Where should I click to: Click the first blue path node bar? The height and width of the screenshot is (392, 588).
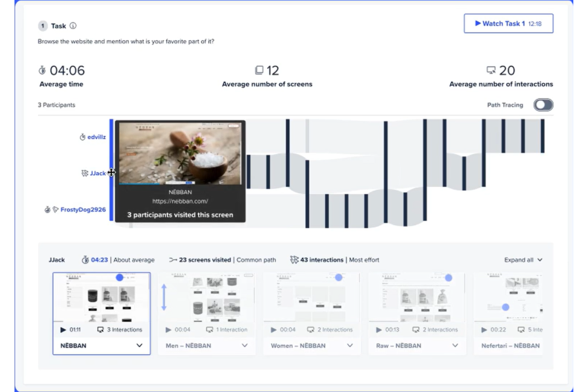(x=111, y=170)
